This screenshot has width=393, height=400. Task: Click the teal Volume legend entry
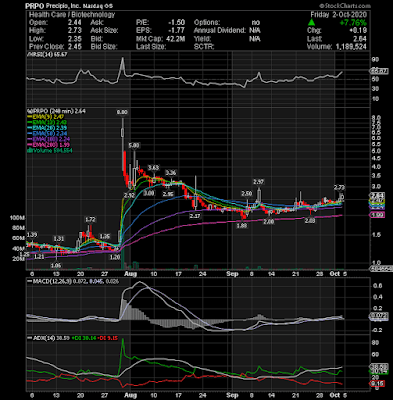pos(50,151)
